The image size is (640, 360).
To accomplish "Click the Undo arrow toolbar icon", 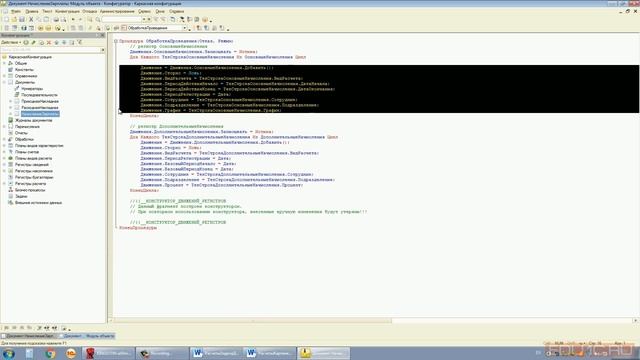I will (73, 20).
